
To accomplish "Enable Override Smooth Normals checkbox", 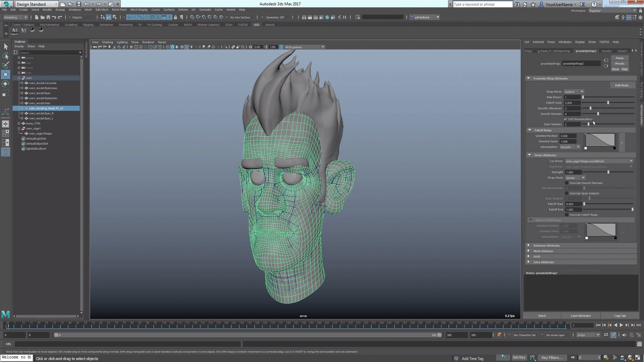I will point(567,183).
